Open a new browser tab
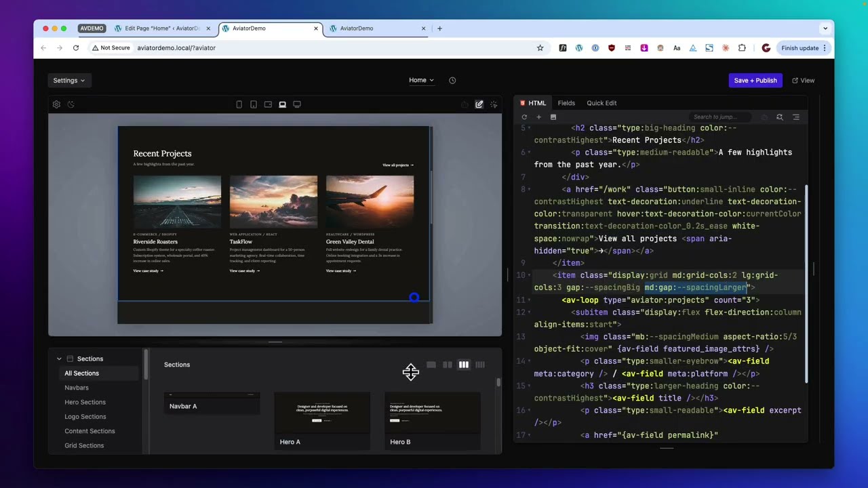The height and width of the screenshot is (488, 868). tap(439, 28)
